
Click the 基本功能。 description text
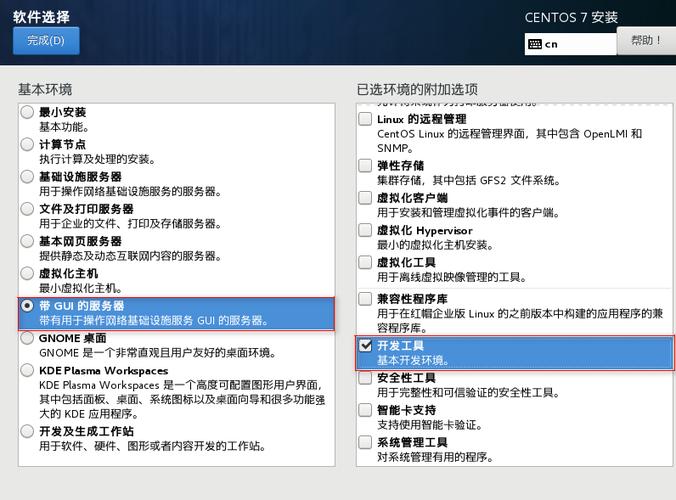[x=64, y=127]
